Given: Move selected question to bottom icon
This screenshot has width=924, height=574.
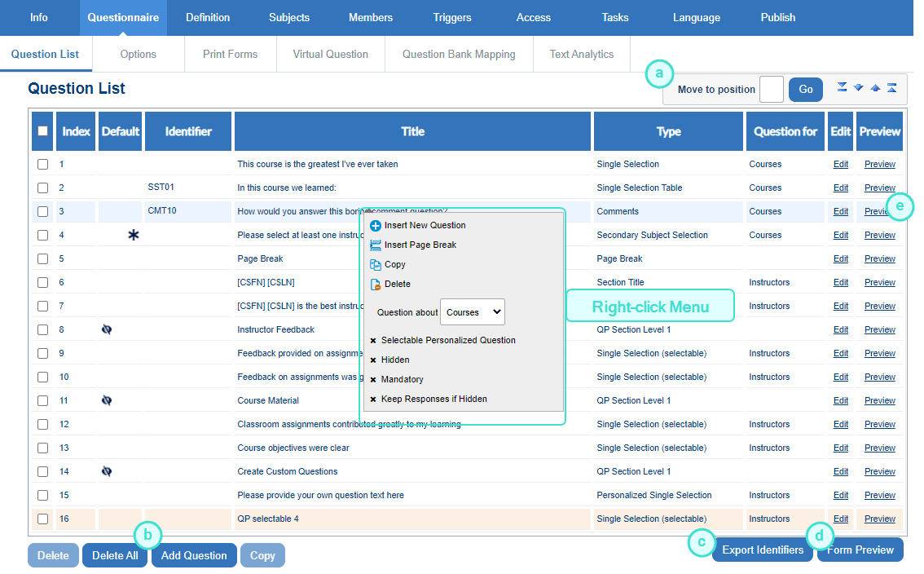Looking at the screenshot, I should click(x=842, y=88).
